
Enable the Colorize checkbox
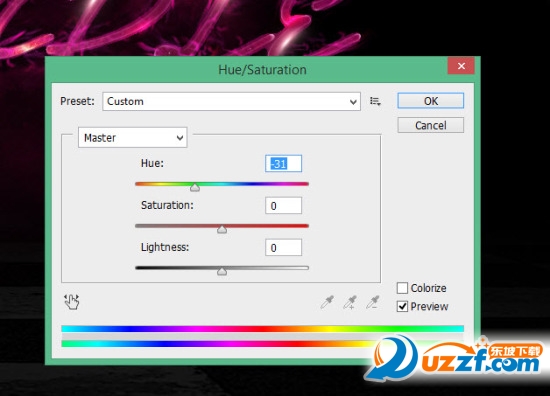pyautogui.click(x=402, y=288)
